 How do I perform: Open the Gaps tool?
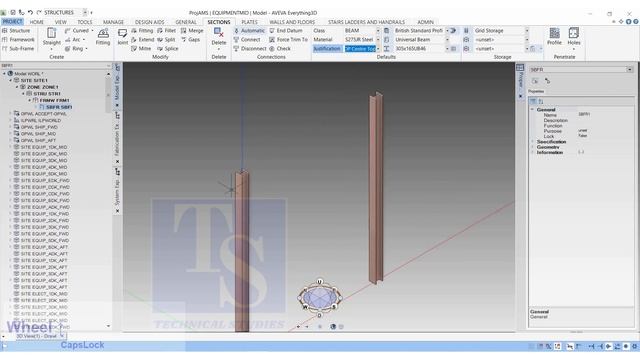pos(191,40)
